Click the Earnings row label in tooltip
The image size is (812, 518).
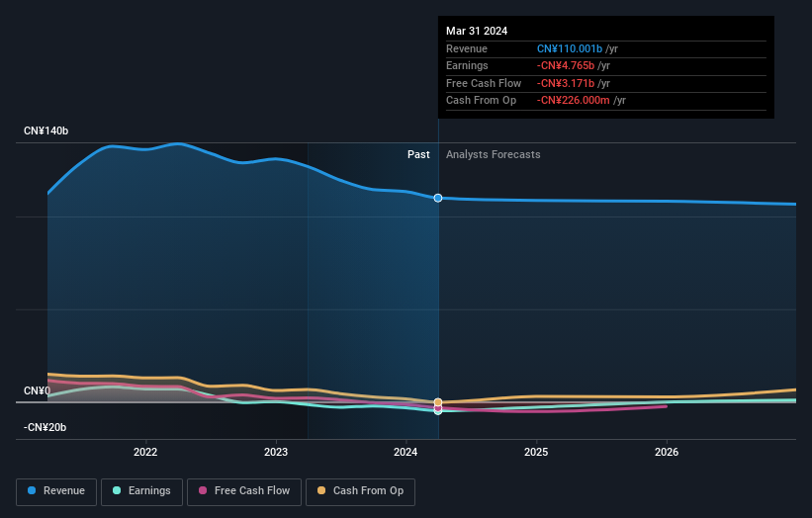click(467, 65)
